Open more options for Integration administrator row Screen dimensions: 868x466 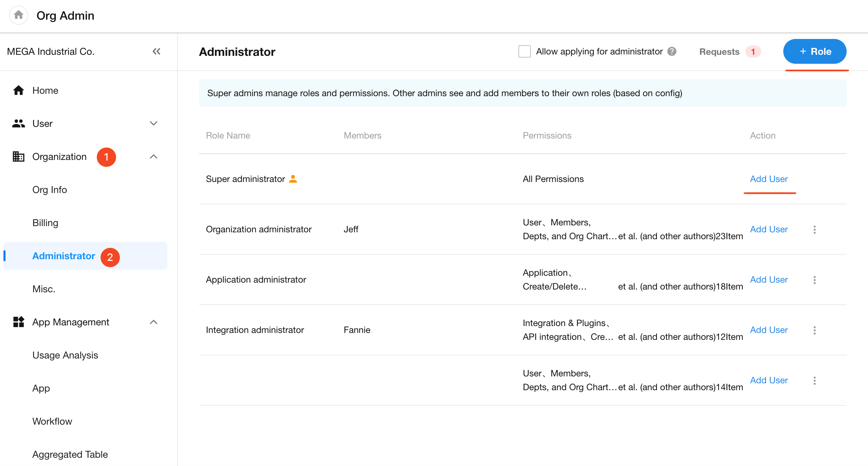pos(814,330)
